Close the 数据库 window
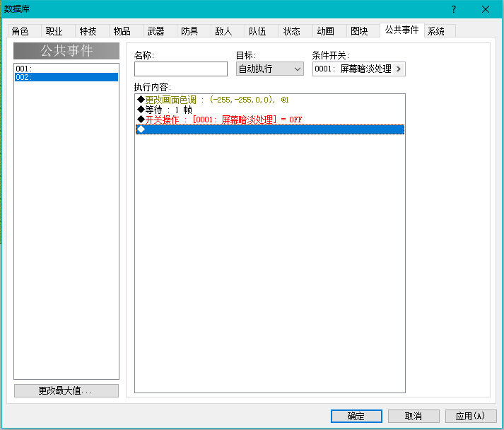The height and width of the screenshot is (430, 504). (486, 9)
